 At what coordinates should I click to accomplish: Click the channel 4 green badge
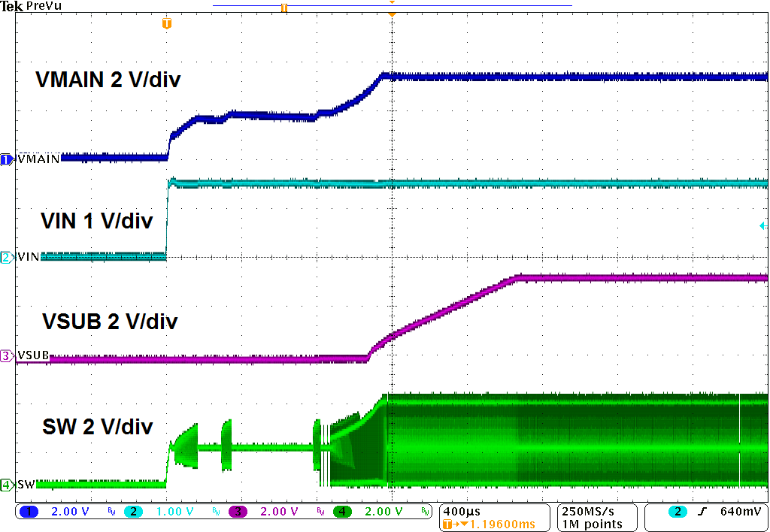pos(343,512)
